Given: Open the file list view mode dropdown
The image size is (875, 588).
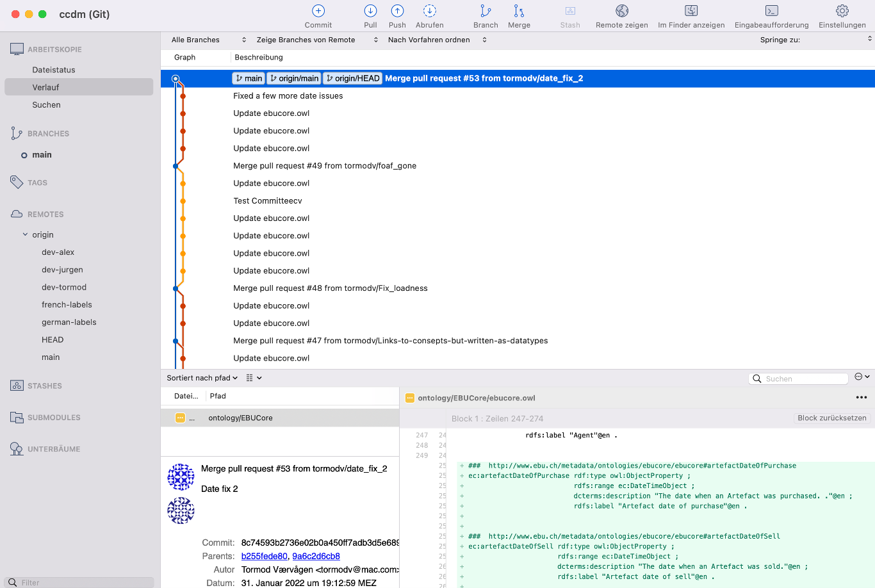Looking at the screenshot, I should (254, 378).
